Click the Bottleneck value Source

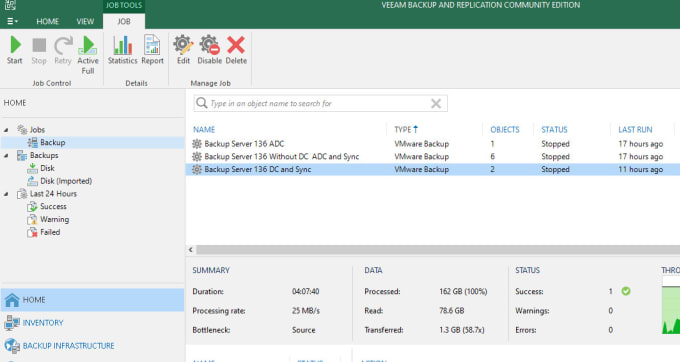coord(304,330)
